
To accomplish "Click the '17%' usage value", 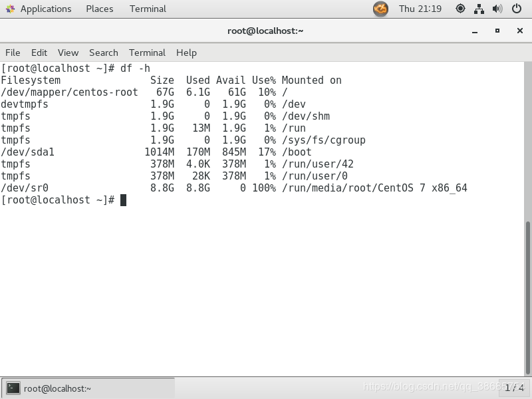I will (267, 152).
